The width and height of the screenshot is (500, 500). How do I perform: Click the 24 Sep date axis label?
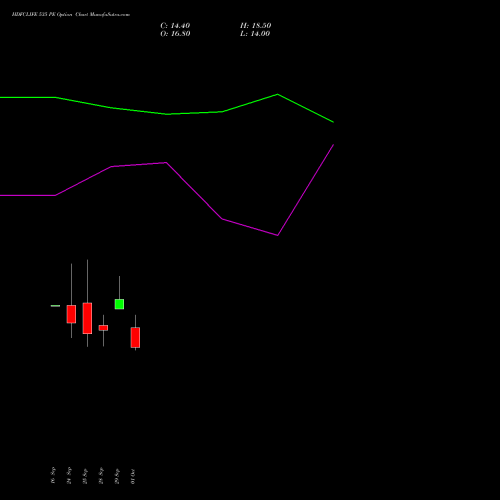click(69, 475)
